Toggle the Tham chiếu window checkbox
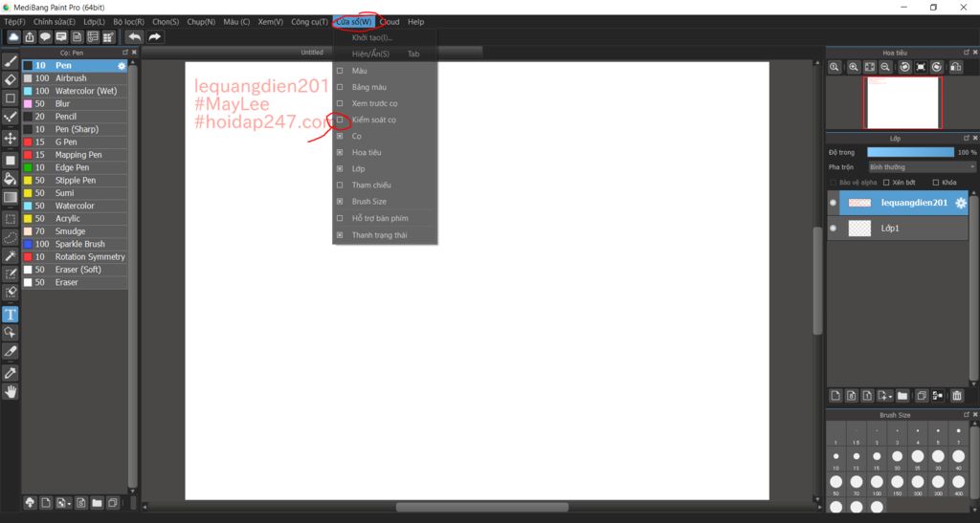Viewport: 980px width, 523px height. click(x=340, y=185)
